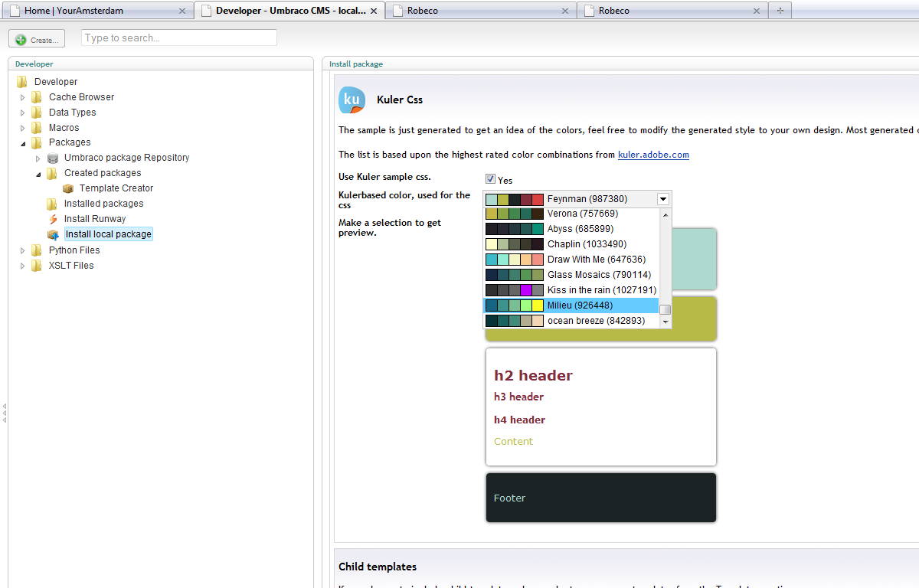The image size is (919, 588).
Task: Click the panel splitter collapse arrows icon
Action: point(4,412)
